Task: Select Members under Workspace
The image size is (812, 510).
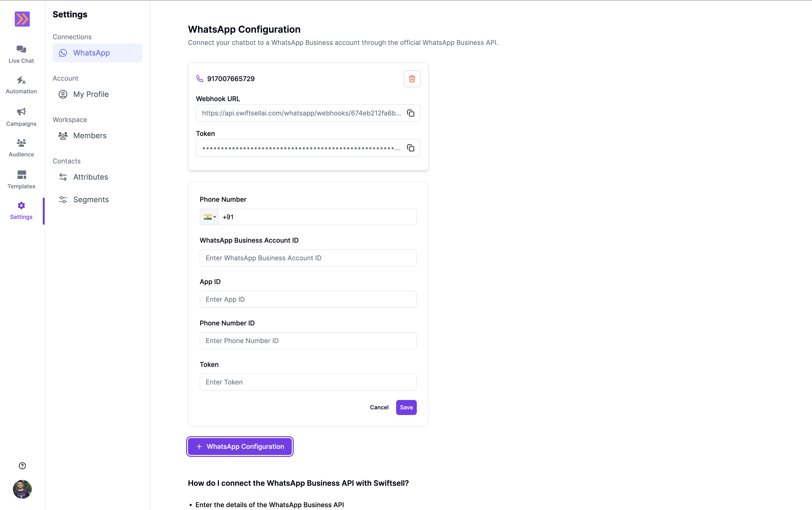Action: point(90,136)
